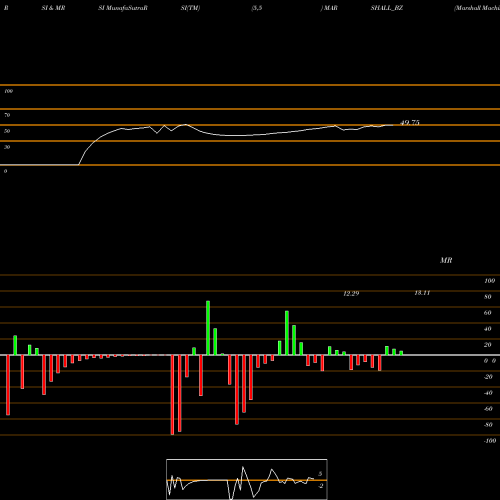
Task: Click the tallest green bar in MR histogram
Action: (x=208, y=328)
